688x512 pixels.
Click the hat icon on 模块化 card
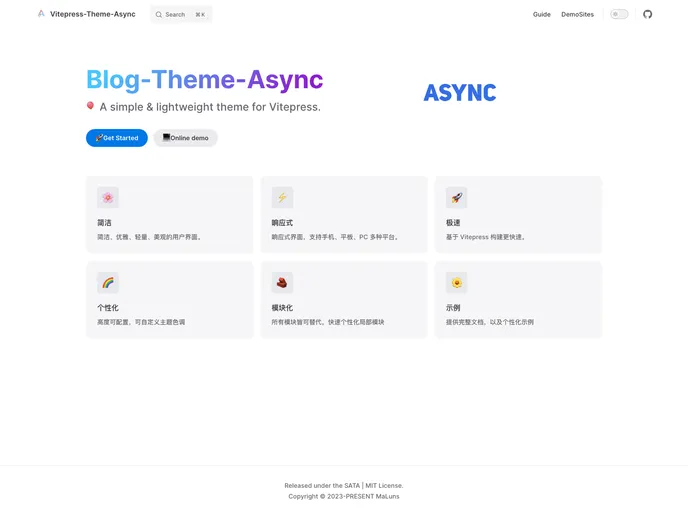pos(282,282)
